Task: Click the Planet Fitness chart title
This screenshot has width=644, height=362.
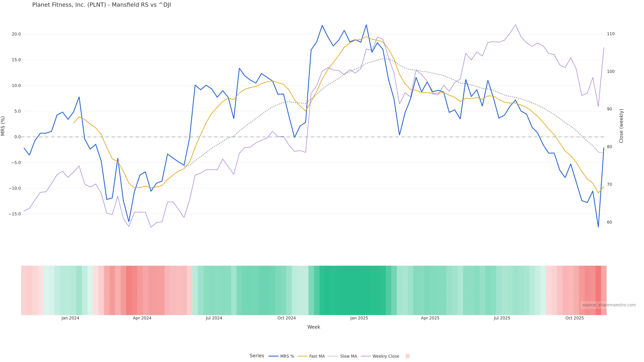Action: click(x=101, y=5)
